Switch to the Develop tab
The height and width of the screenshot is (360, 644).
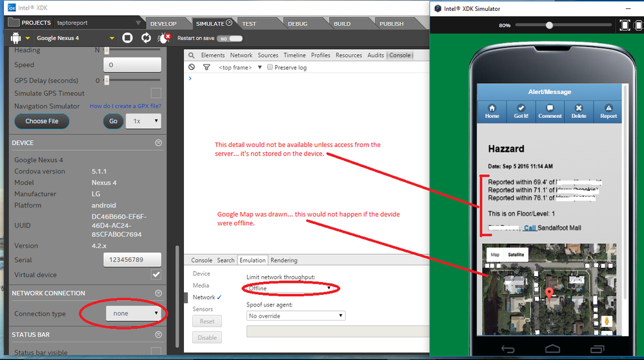coord(163,24)
